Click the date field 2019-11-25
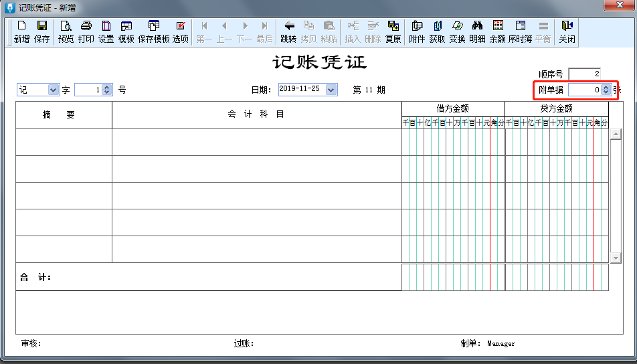Screen dimensions: 637x364 click(302, 90)
